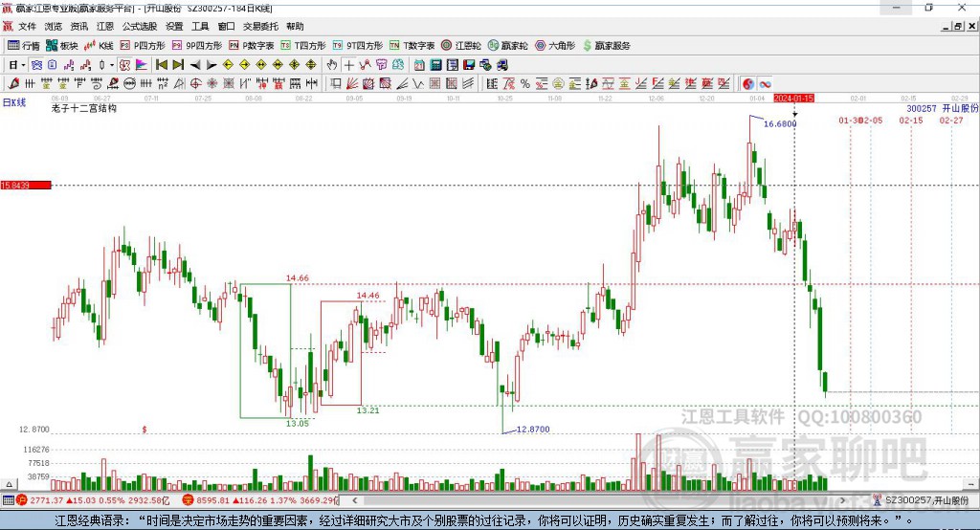The width and height of the screenshot is (980, 530).
Task: Open the 浏览 menu
Action: (54, 26)
